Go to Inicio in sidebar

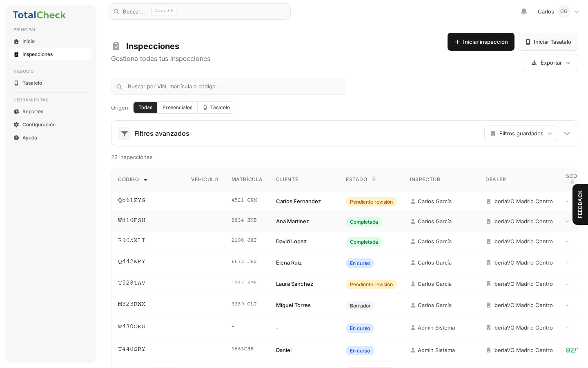click(29, 41)
